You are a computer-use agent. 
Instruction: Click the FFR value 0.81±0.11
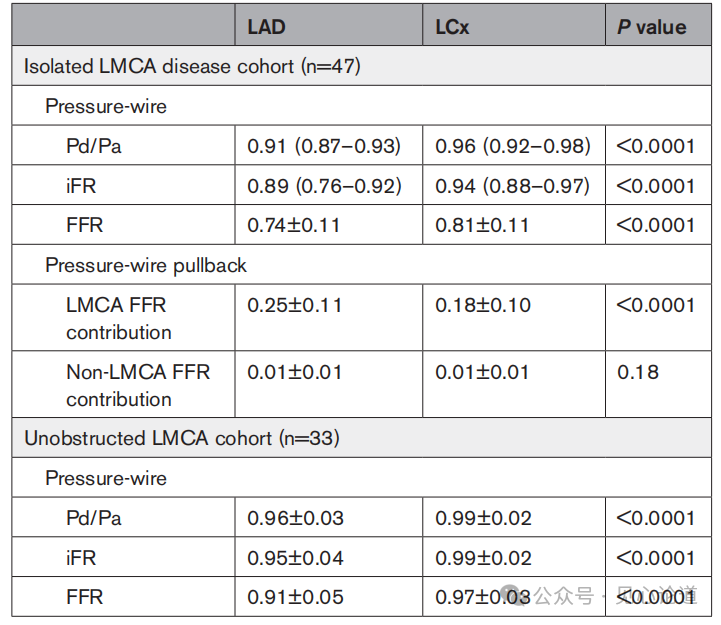482,225
